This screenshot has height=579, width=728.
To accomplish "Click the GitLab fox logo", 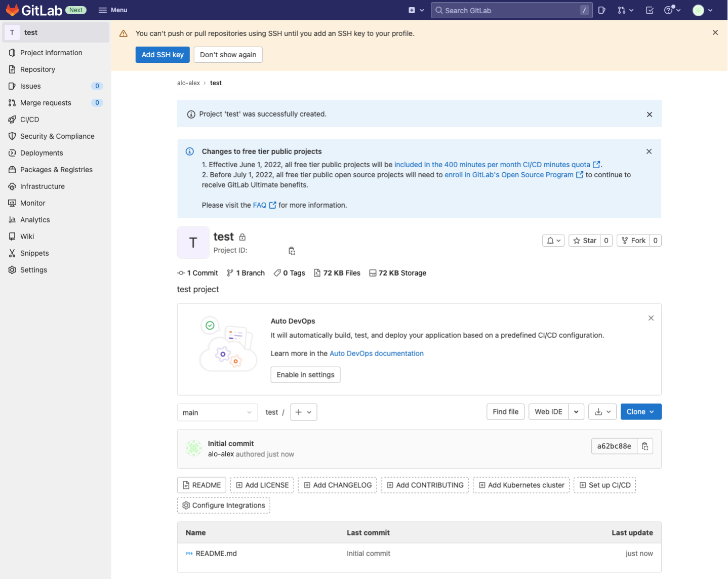I will click(12, 10).
